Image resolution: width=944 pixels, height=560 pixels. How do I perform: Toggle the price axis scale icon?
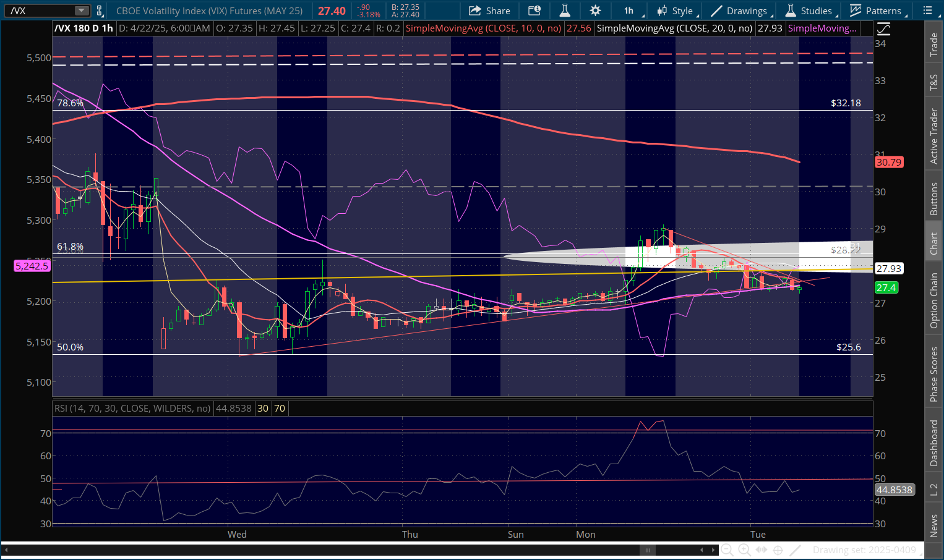[x=883, y=28]
